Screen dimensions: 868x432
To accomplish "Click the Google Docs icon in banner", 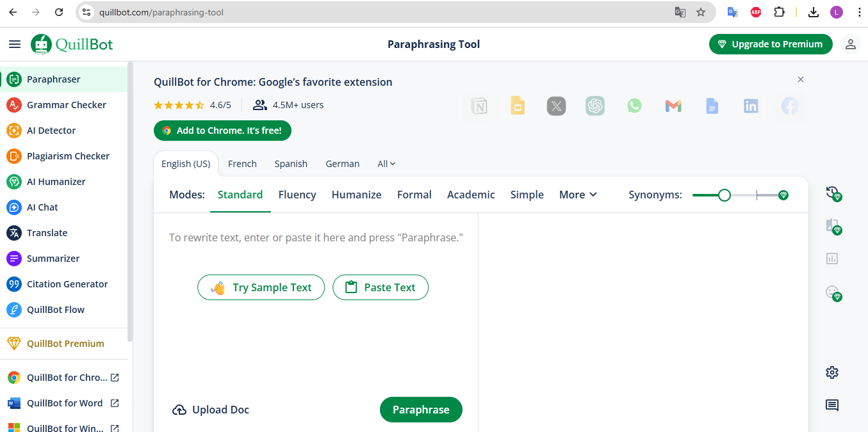I will pyautogui.click(x=712, y=106).
